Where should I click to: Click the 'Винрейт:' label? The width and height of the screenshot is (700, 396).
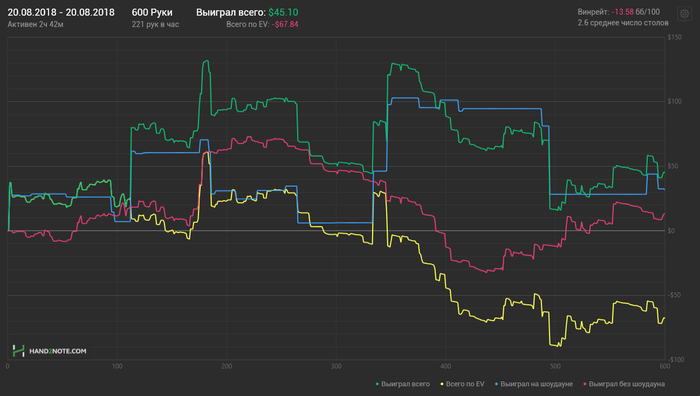click(593, 12)
